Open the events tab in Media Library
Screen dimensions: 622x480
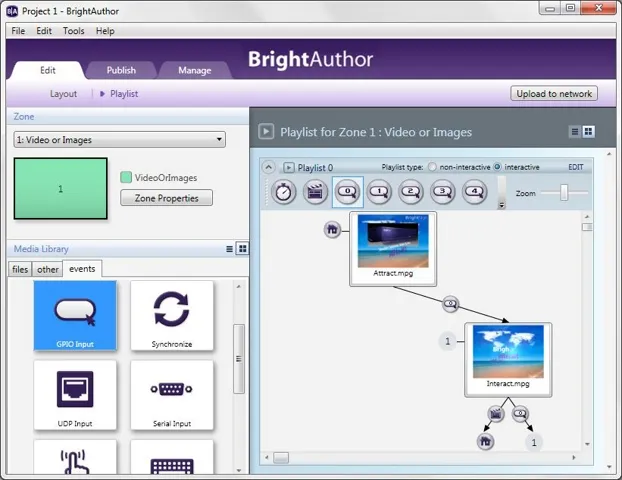pyautogui.click(x=82, y=269)
